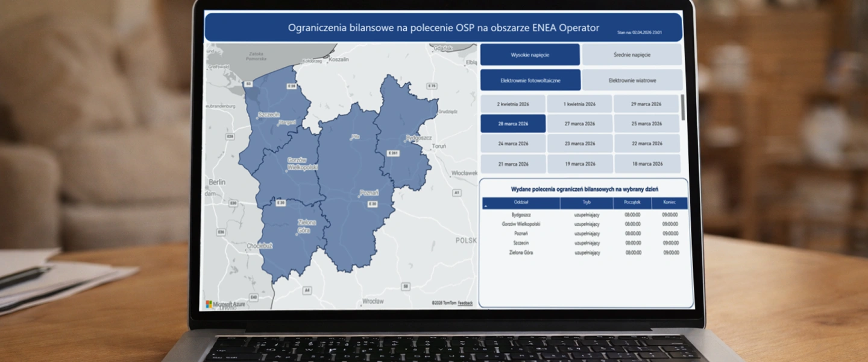Sort table by Tryb column header
The width and height of the screenshot is (868, 362).
point(587,202)
